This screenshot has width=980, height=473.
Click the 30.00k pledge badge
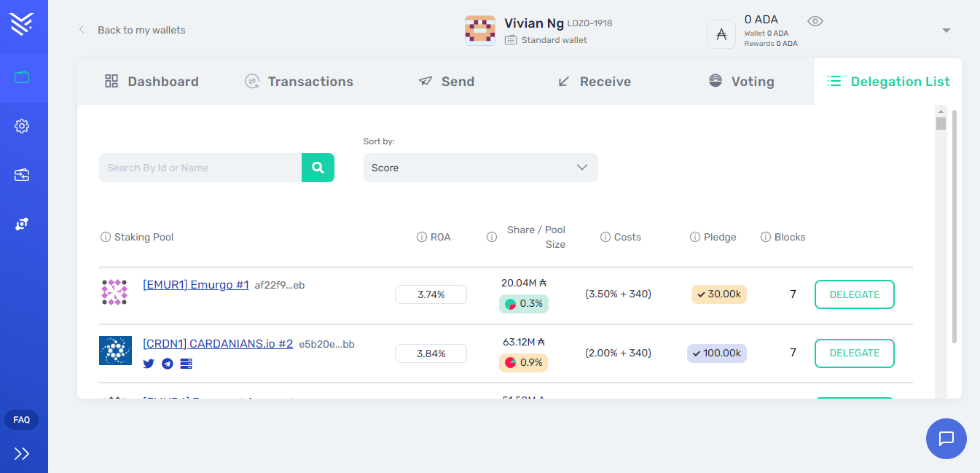pos(719,294)
